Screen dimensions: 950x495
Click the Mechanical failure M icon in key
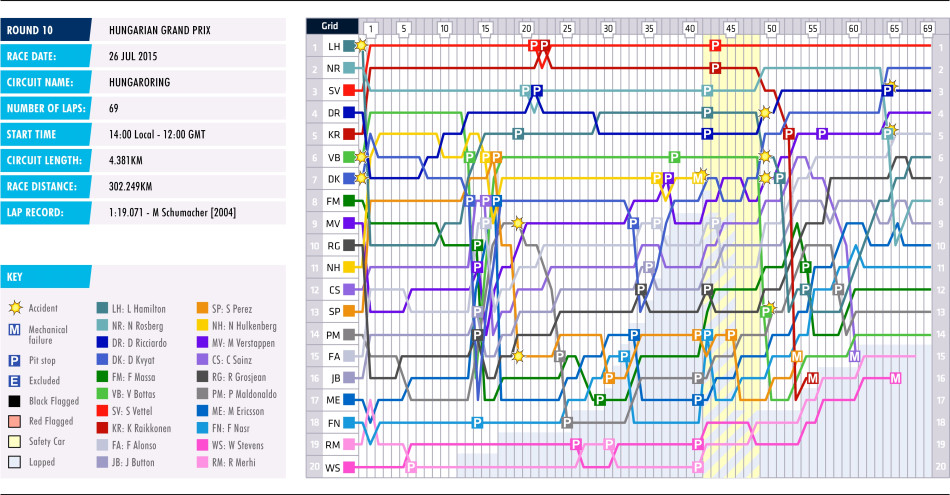click(x=15, y=330)
